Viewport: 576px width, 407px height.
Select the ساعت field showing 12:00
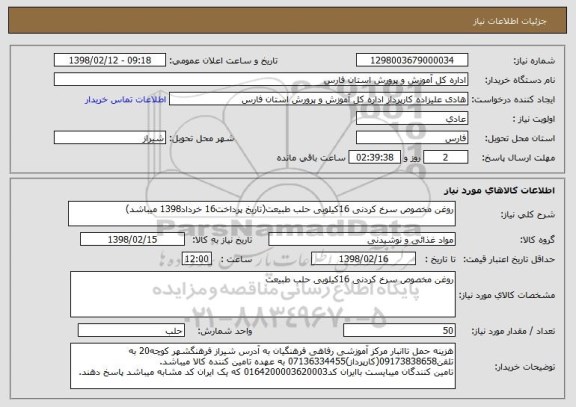pos(197,259)
